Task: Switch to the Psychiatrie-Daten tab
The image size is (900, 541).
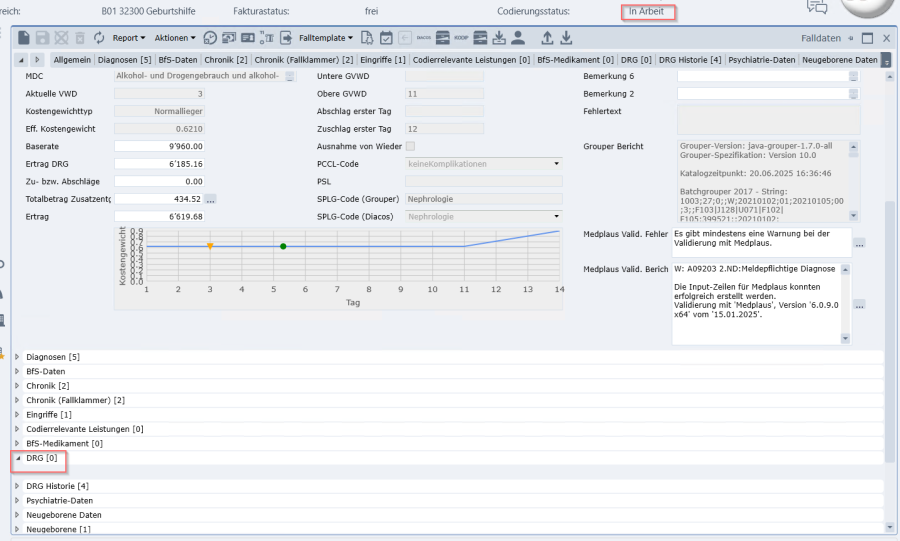Action: 762,60
